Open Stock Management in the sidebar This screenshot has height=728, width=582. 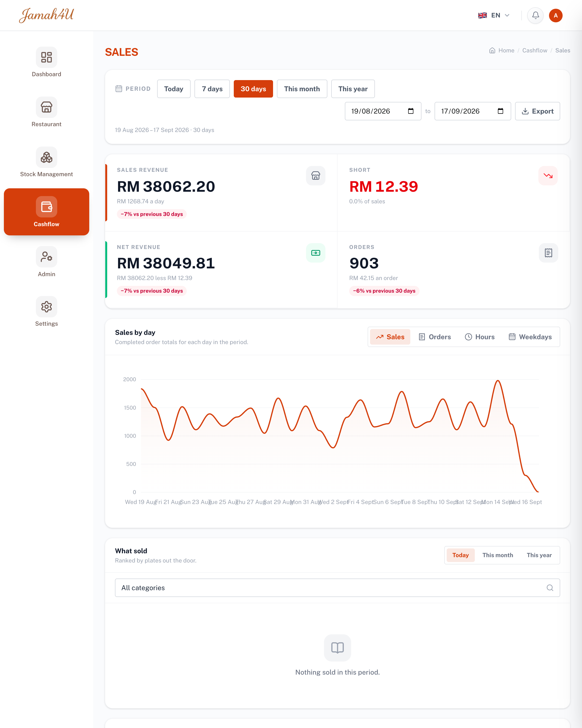[x=47, y=162]
